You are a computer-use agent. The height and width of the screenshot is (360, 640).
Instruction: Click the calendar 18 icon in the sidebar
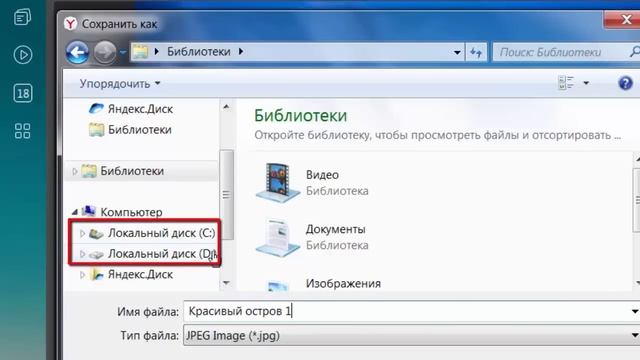point(22,93)
